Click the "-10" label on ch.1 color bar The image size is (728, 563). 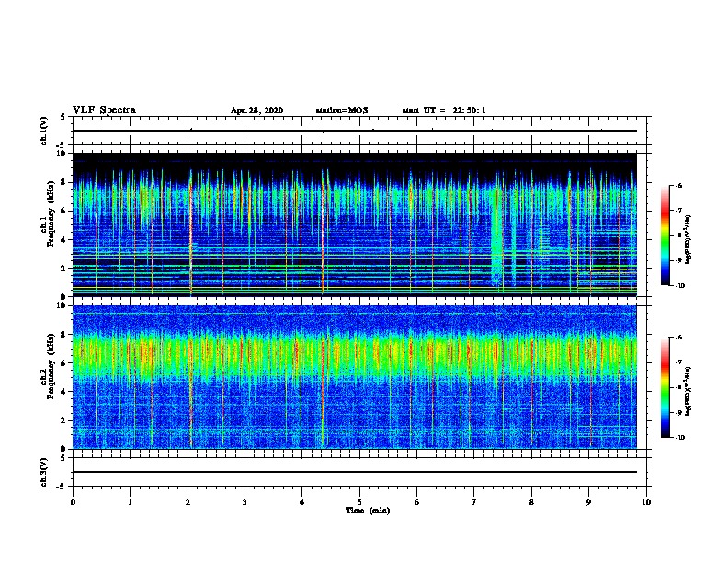click(x=679, y=286)
